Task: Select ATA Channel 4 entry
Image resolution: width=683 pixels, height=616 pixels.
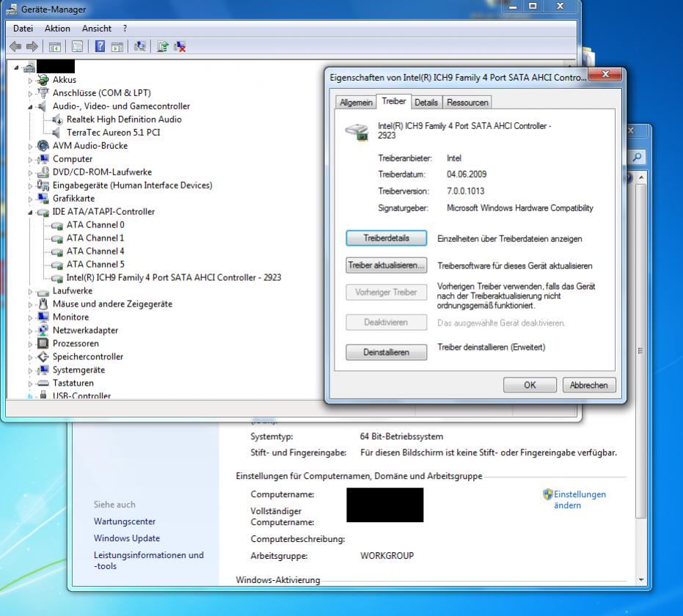Action: click(95, 252)
